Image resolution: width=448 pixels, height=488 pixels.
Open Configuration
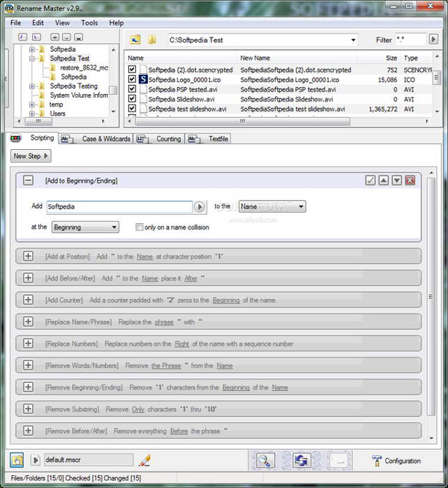click(396, 460)
